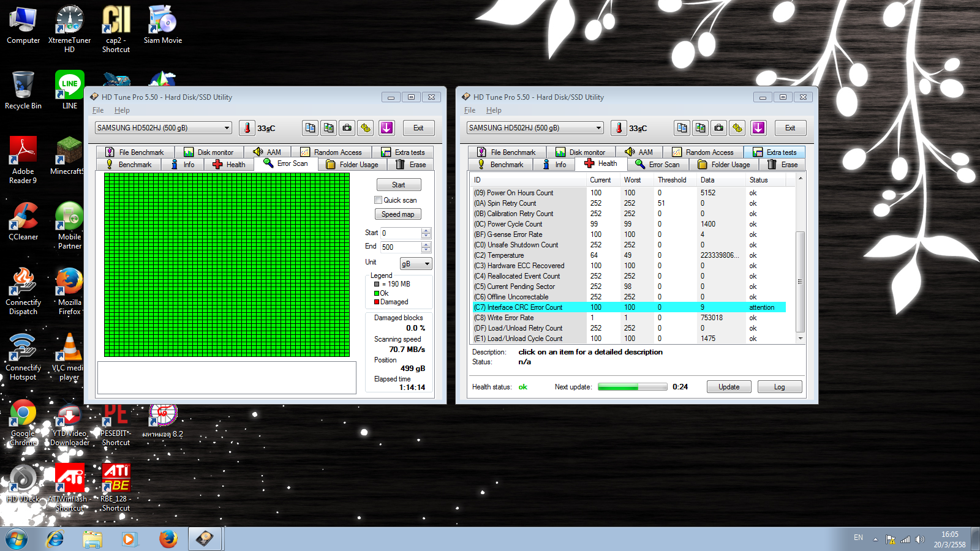This screenshot has height=551, width=980.
Task: Open Error Scan tab in Health window
Action: 658,165
